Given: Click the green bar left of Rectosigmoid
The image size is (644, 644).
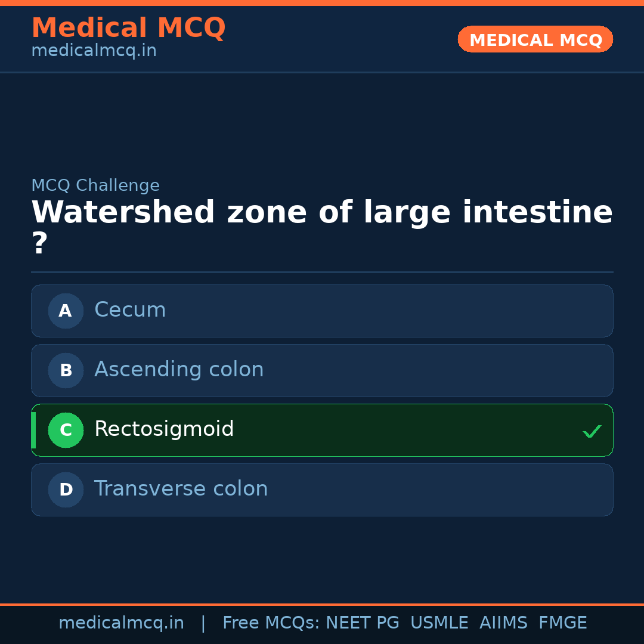Looking at the screenshot, I should (33, 430).
